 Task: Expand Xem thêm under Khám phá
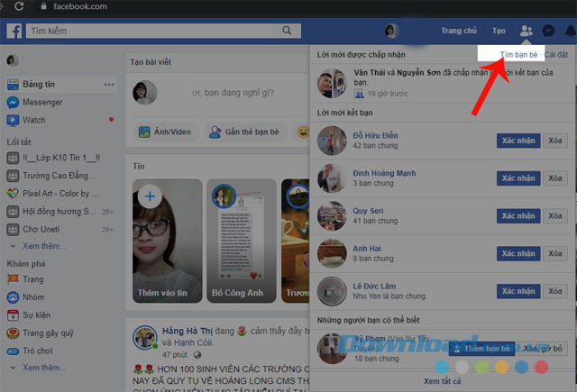click(x=44, y=368)
